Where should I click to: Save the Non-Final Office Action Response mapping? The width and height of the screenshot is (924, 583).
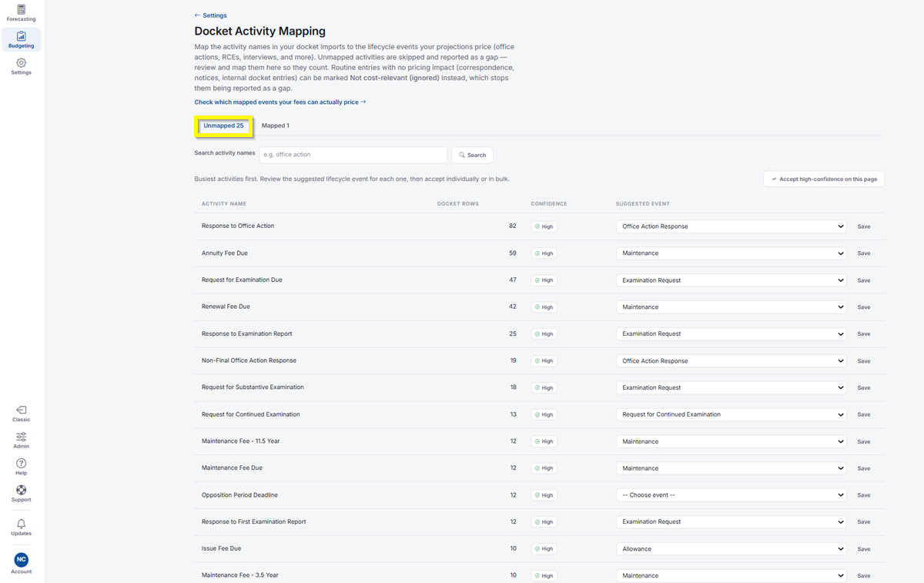[864, 360]
